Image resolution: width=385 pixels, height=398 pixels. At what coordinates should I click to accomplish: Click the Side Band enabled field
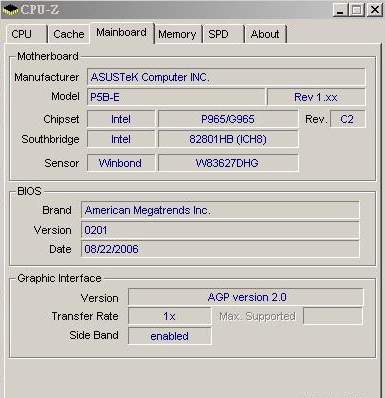[170, 336]
